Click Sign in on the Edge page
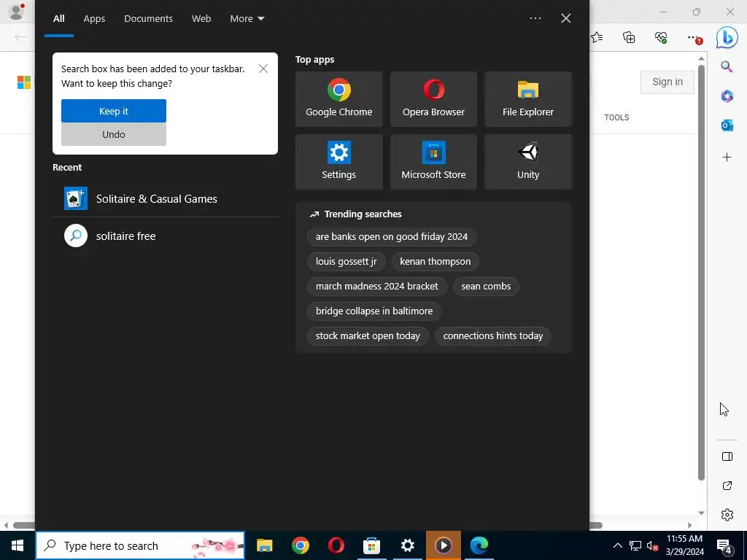747x560 pixels. 667,82
